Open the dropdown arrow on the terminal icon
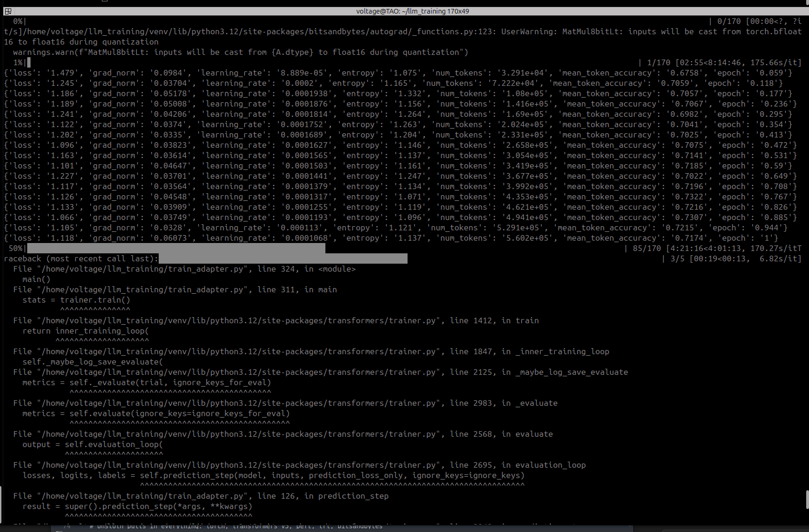 pos(10,13)
